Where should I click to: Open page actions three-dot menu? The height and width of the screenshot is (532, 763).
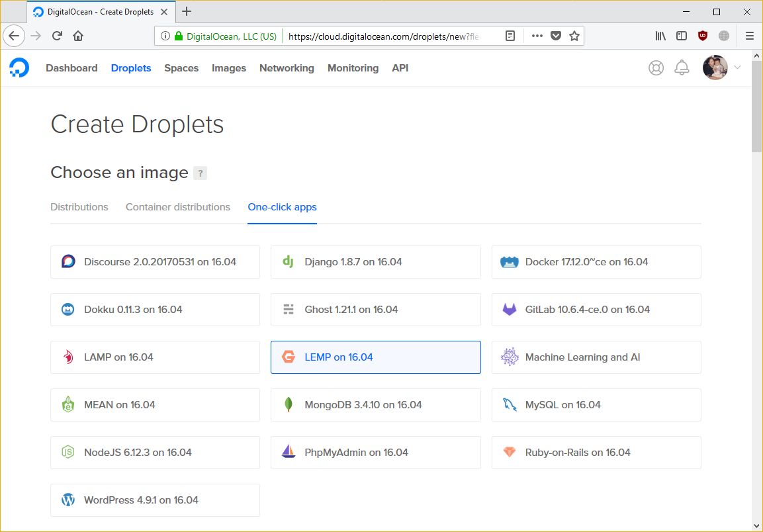click(537, 36)
